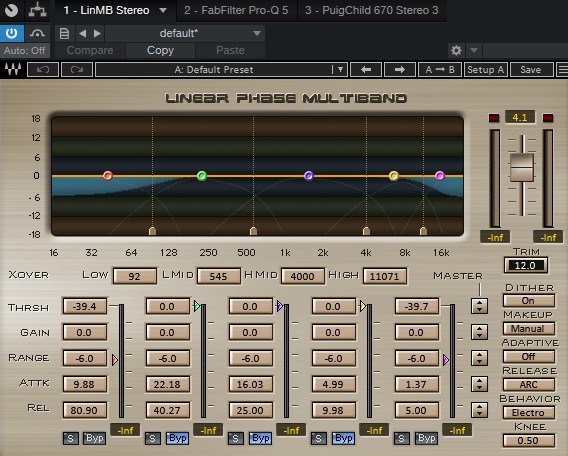
Task: Load previous preset with left arrow
Action: (x=366, y=70)
